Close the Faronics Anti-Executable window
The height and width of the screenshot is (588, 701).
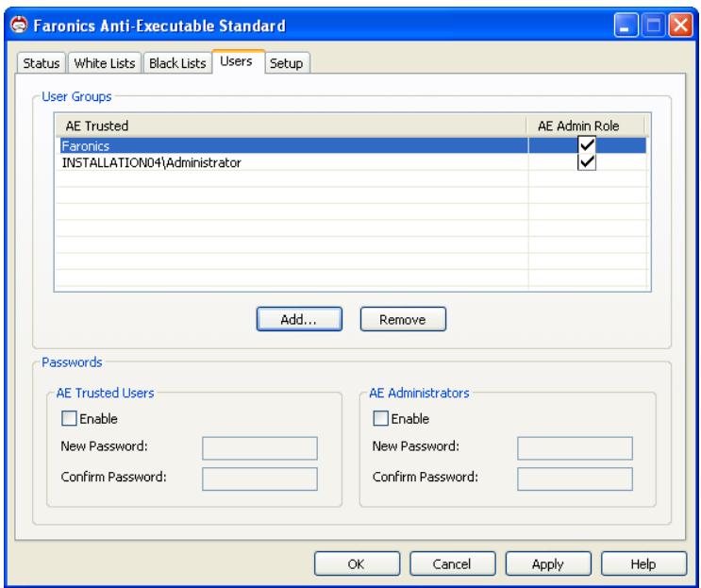tap(680, 25)
